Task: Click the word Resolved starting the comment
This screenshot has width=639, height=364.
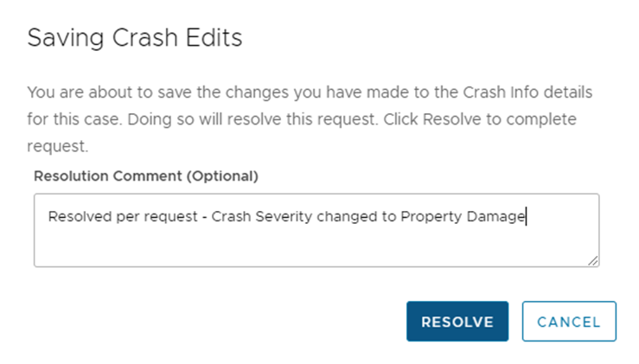Action: point(80,216)
